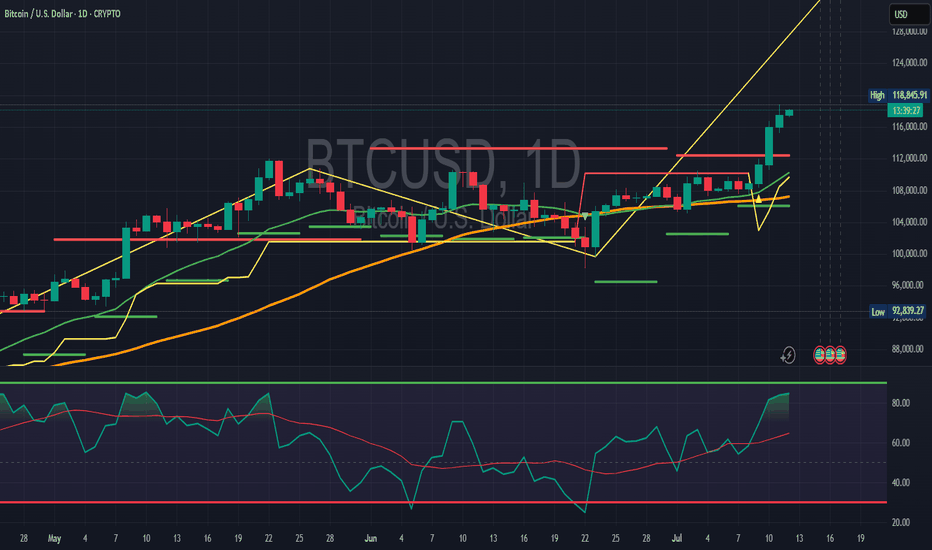Click the Bitcoin / U.S. Dollar symbol title
The image size is (932, 550).
coord(62,14)
